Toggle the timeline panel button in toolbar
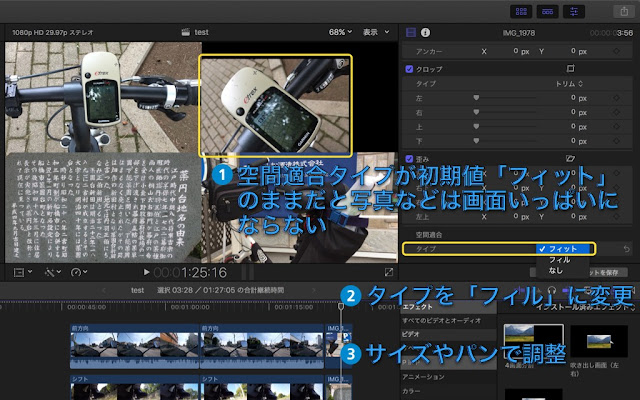Screen dimensions: 640x400 (x=547, y=11)
